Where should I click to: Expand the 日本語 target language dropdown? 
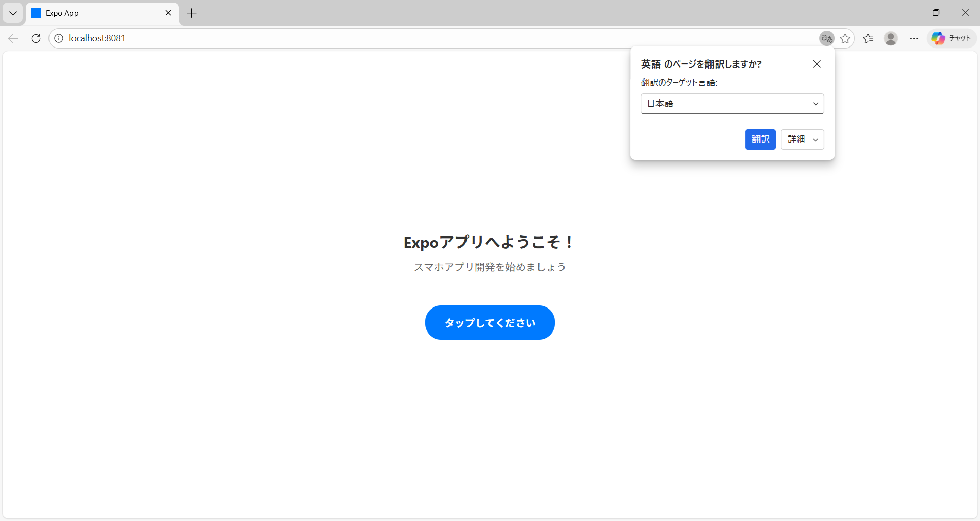pyautogui.click(x=732, y=104)
